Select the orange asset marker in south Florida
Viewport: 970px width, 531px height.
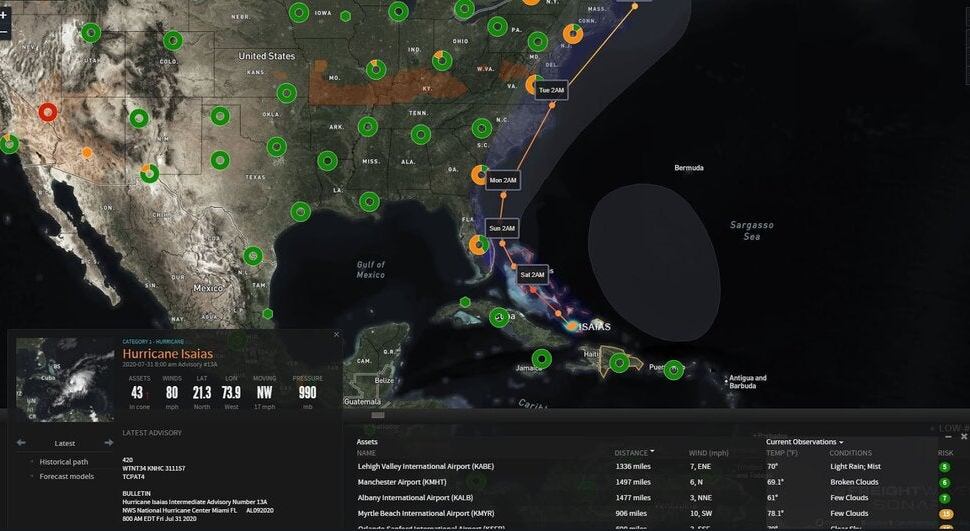pos(478,244)
